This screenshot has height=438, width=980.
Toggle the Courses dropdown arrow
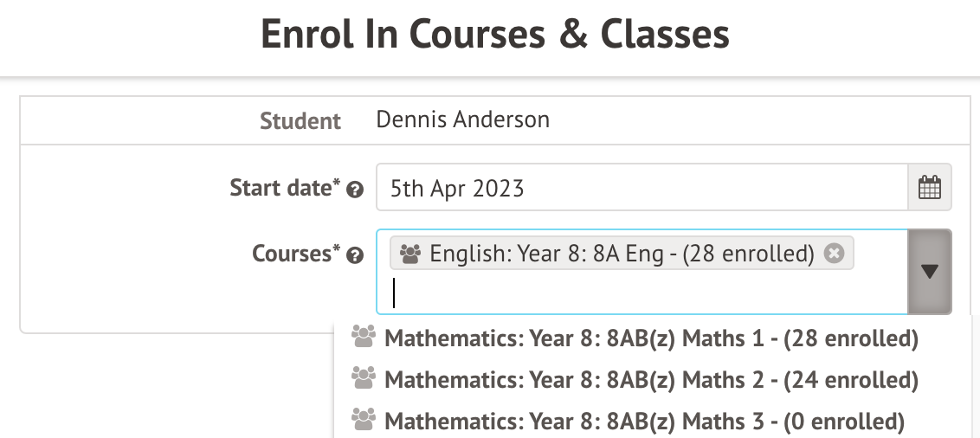click(x=929, y=272)
